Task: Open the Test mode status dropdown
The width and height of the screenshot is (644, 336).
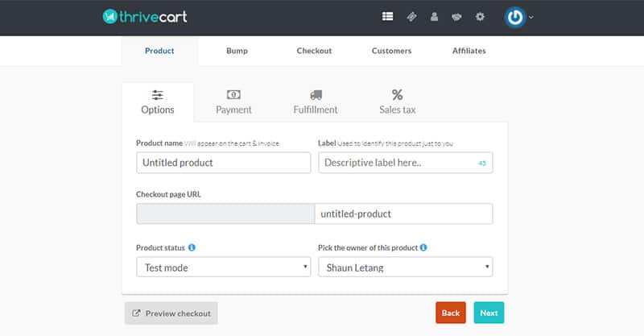Action: tap(224, 267)
